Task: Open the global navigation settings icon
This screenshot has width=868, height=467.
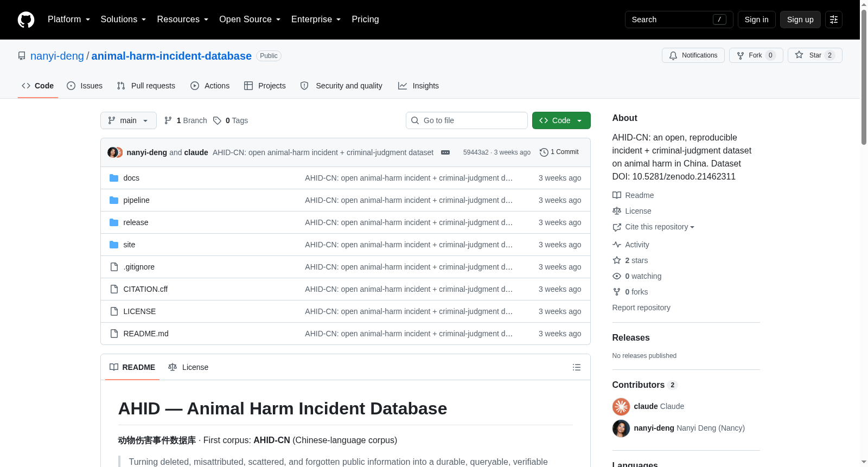Action: click(834, 20)
